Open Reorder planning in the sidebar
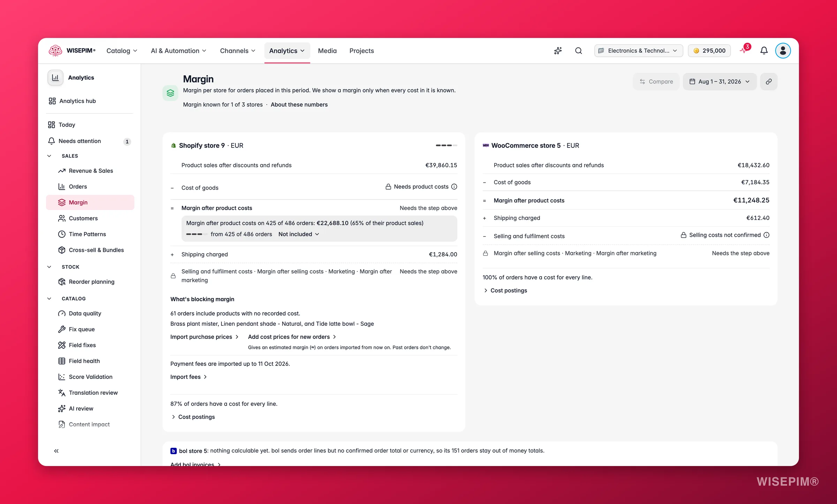The image size is (837, 504). click(x=90, y=282)
